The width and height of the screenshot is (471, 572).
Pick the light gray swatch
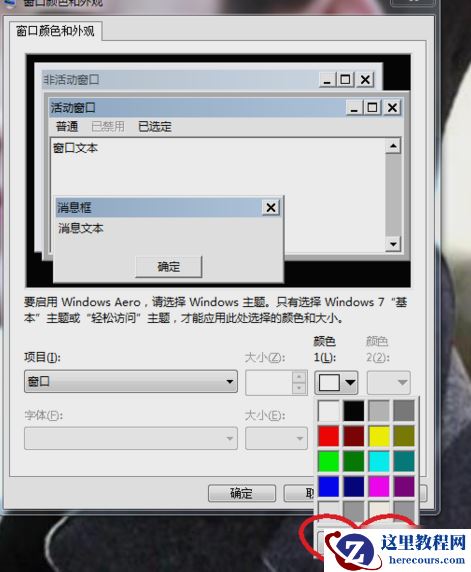[379, 411]
